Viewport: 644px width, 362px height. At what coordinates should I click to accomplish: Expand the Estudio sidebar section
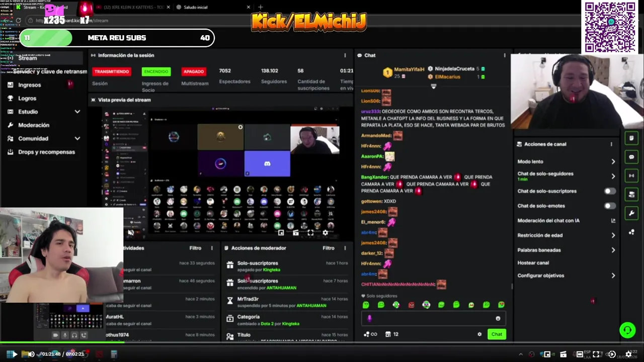tap(77, 112)
